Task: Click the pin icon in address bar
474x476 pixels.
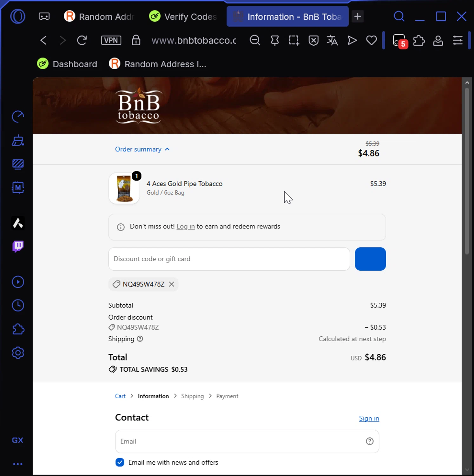Action: pos(275,40)
